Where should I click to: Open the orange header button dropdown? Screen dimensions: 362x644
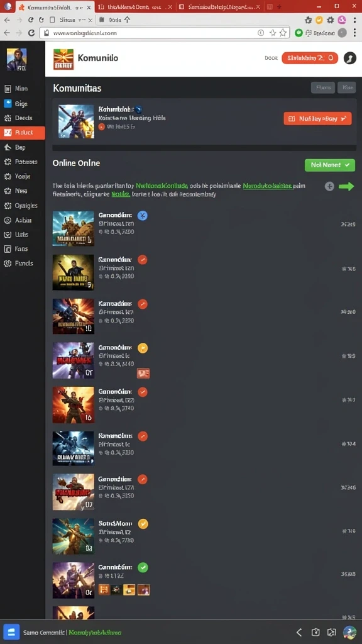tap(310, 58)
